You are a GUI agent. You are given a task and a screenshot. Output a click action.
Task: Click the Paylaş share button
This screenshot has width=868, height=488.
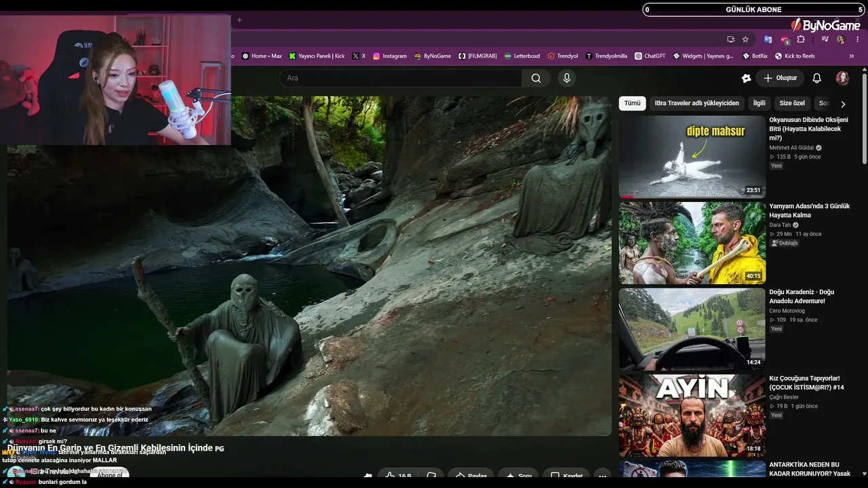[x=471, y=476]
